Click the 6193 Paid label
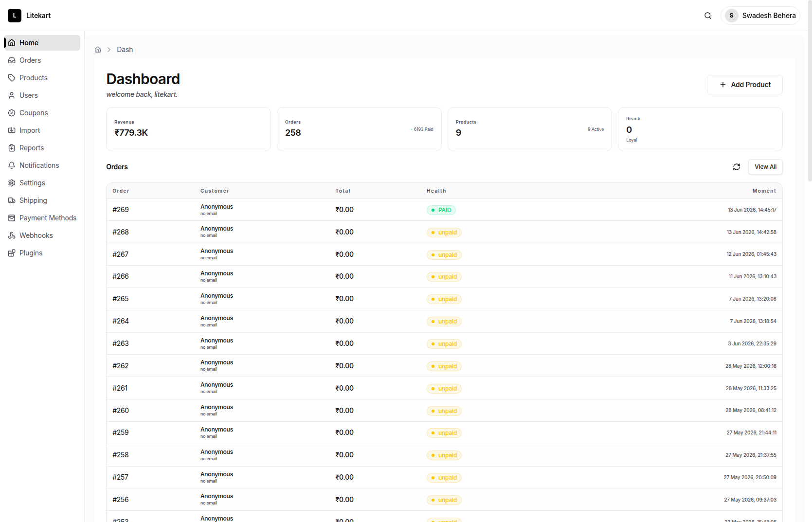 (x=423, y=129)
